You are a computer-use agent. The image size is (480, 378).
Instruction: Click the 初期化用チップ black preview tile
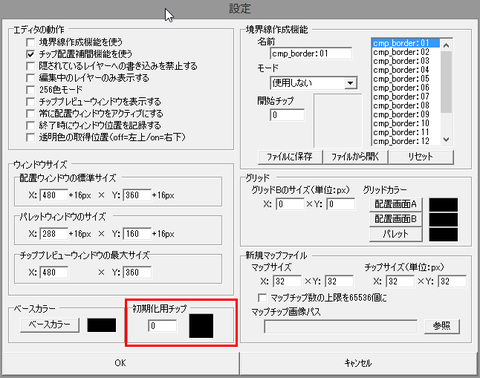click(x=201, y=326)
